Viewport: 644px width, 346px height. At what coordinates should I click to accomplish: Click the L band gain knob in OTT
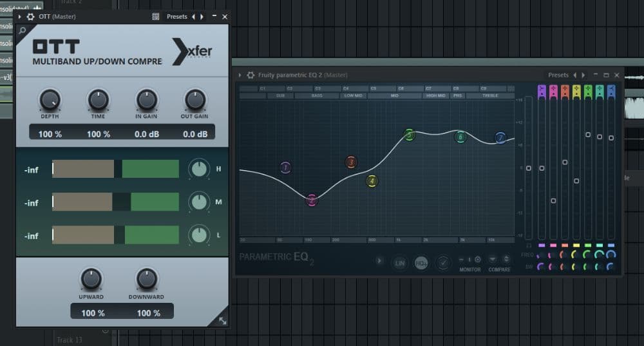pyautogui.click(x=199, y=235)
